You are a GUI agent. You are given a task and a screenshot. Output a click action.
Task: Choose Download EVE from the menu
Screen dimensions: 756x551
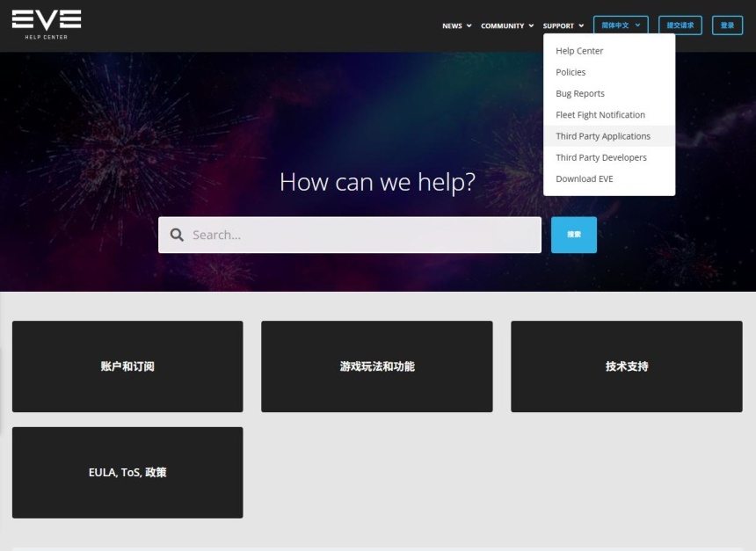[585, 178]
